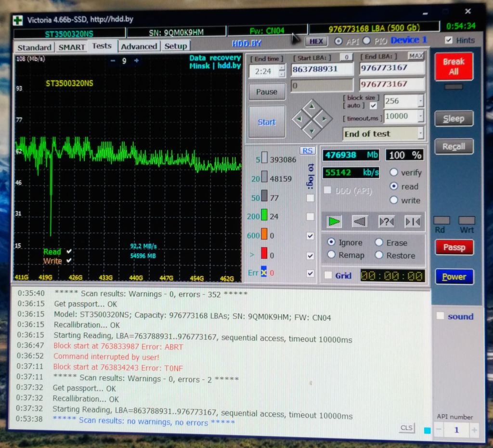Click the random seek question-mark button
493x448 pixels.
(x=386, y=222)
